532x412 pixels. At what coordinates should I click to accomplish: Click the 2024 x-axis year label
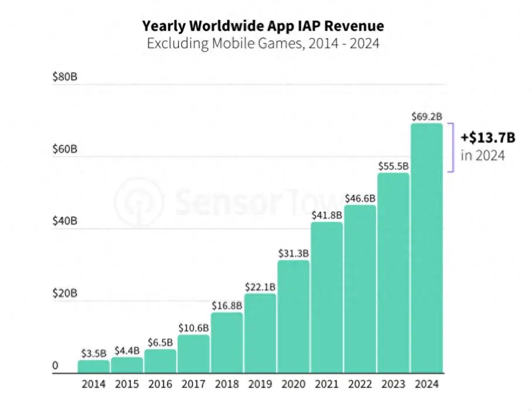tap(427, 384)
